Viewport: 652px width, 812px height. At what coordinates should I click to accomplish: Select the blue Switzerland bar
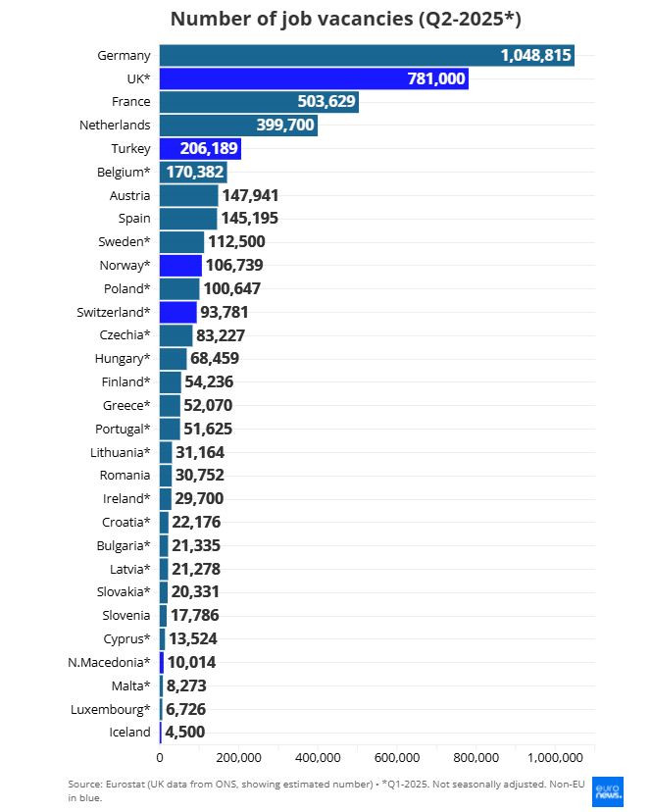(x=177, y=312)
